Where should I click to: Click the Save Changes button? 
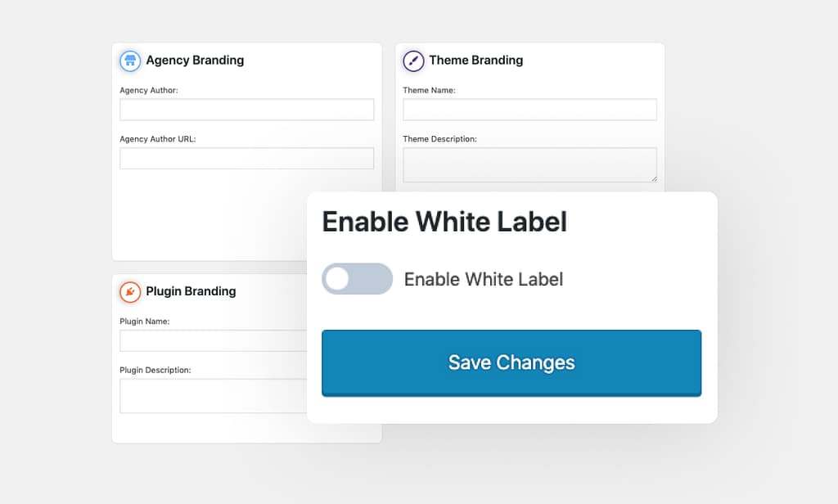[x=511, y=361]
